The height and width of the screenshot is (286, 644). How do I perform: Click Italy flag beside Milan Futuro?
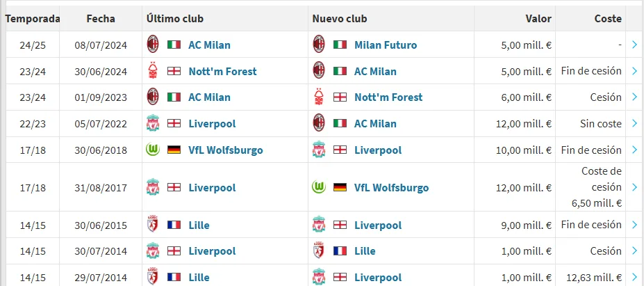(340, 45)
